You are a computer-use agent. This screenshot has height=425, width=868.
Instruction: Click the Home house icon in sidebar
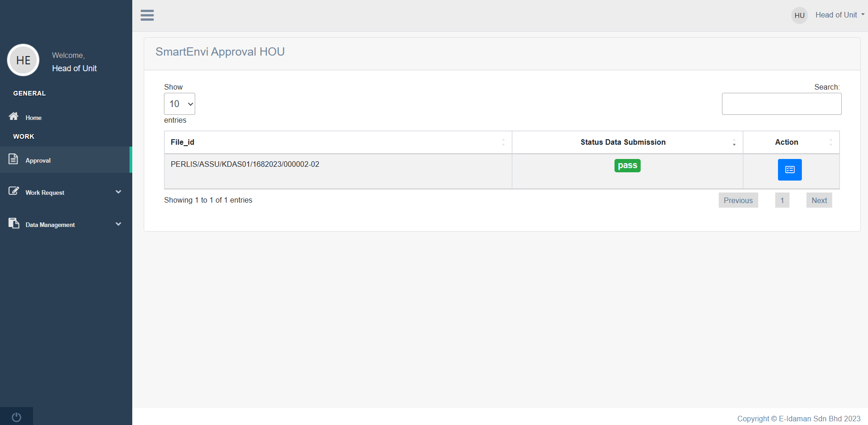(14, 116)
